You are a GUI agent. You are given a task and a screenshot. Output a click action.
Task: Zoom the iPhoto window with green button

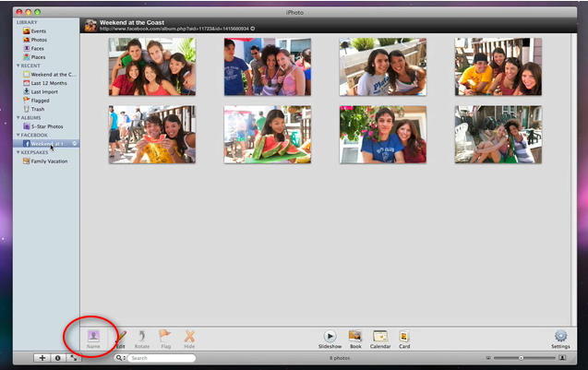[37, 12]
